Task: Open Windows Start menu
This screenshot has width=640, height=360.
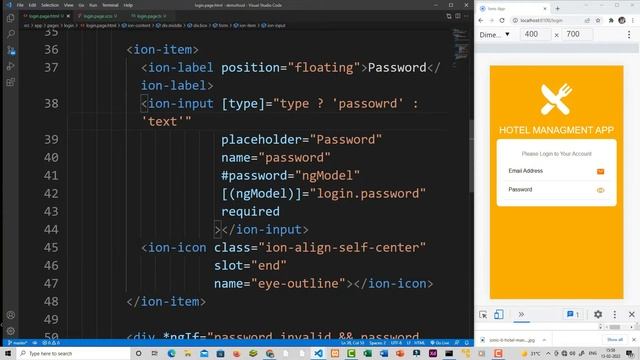Action: [8, 353]
